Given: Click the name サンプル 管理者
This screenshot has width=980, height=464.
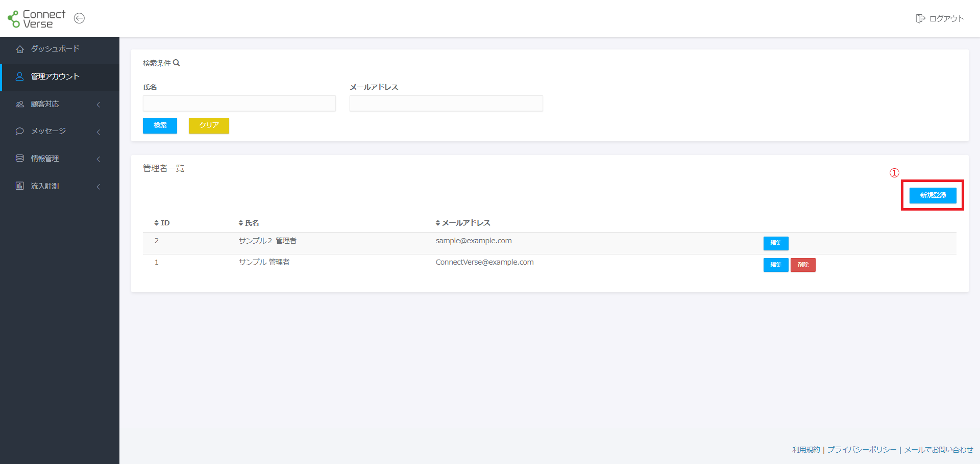Looking at the screenshot, I should click(x=264, y=262).
